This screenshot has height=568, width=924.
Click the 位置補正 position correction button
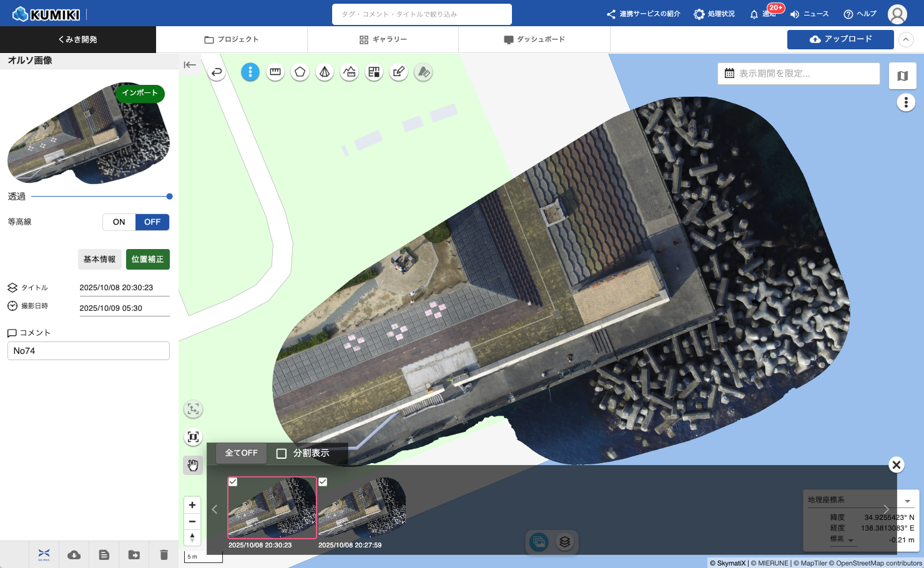click(148, 259)
